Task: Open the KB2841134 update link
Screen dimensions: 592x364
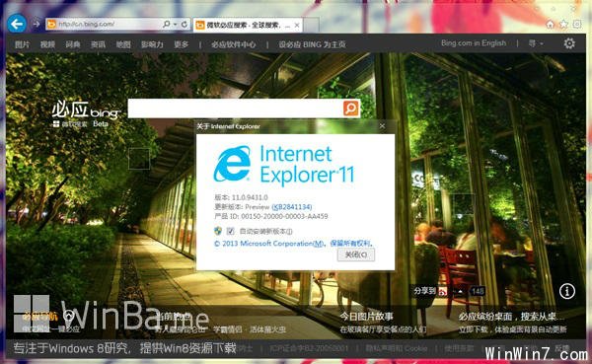Action: tap(292, 207)
